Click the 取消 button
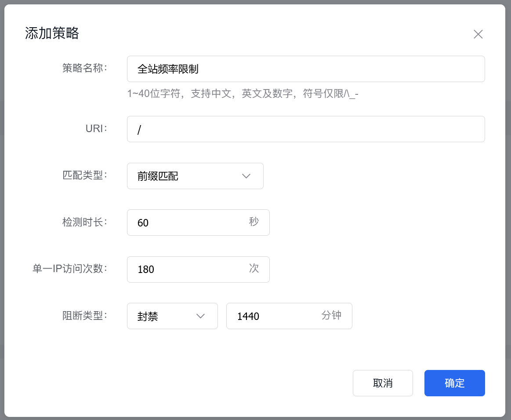This screenshot has width=511, height=420. click(383, 383)
